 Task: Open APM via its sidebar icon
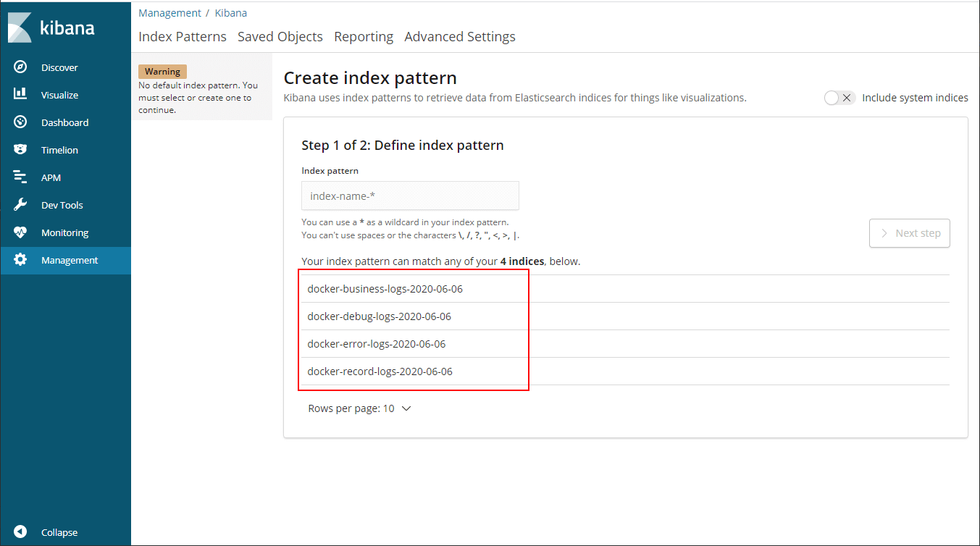pos(20,177)
